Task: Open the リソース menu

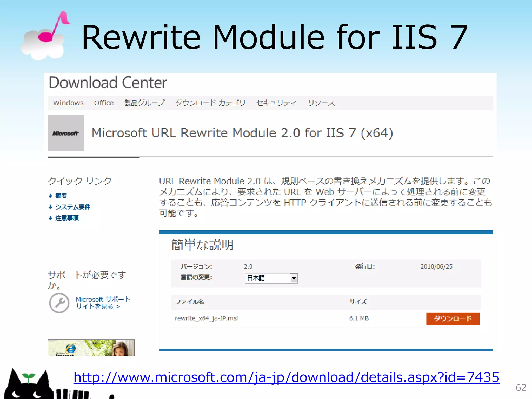Action: coord(321,103)
